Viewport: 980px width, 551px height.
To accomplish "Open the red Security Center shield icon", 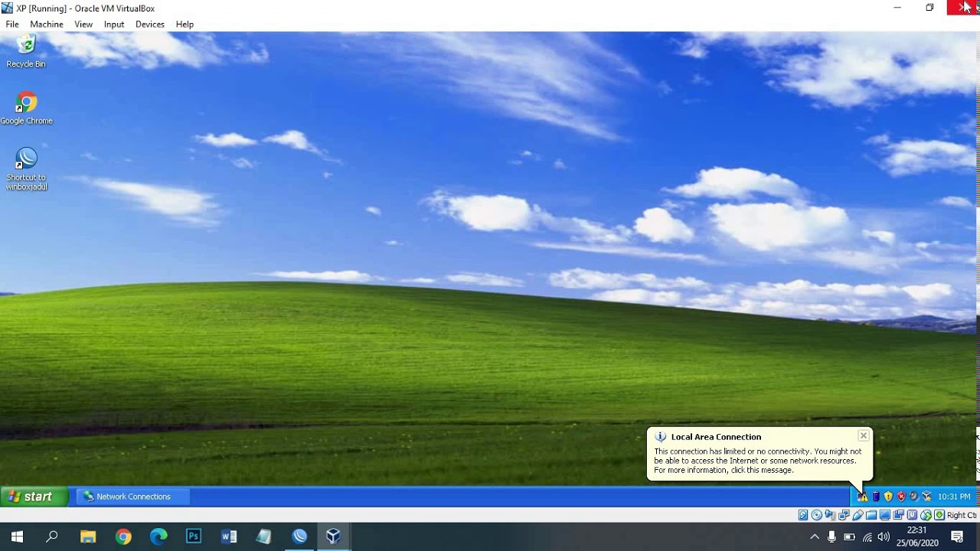I will click(x=901, y=497).
